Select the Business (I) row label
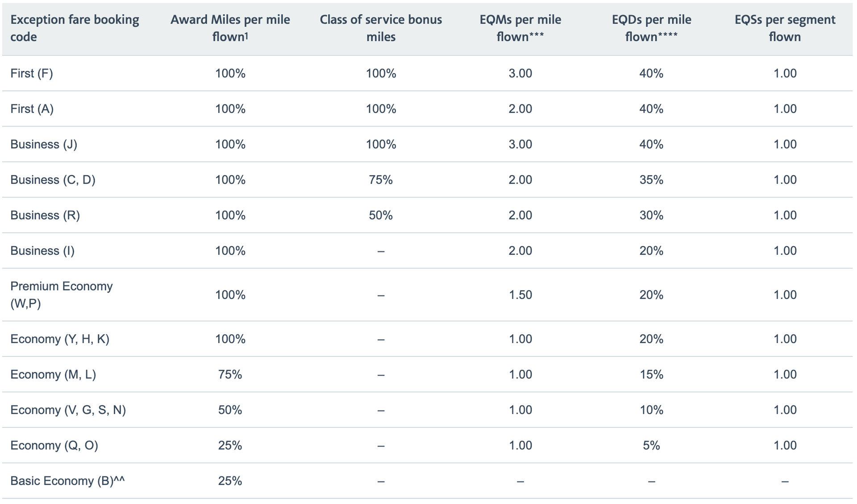The width and height of the screenshot is (857, 504). (42, 251)
